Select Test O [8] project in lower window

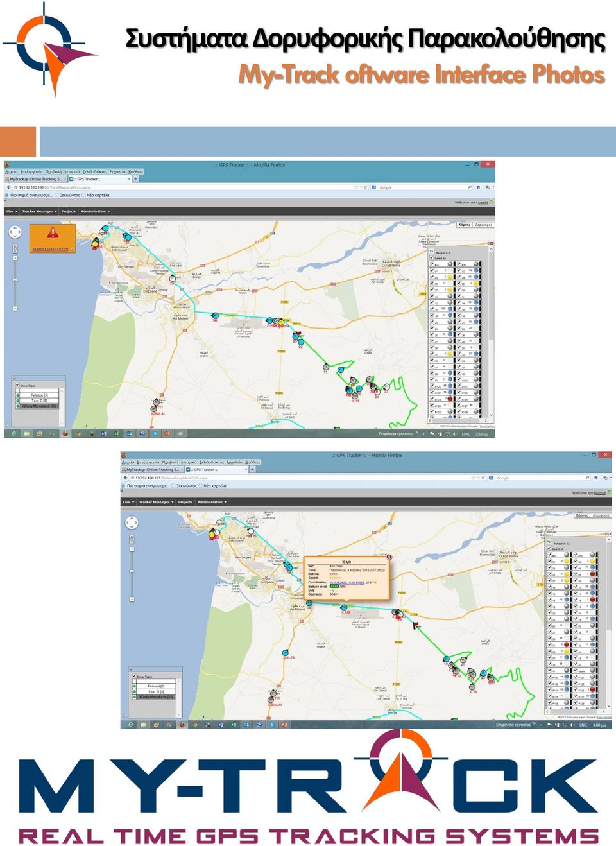click(x=156, y=691)
